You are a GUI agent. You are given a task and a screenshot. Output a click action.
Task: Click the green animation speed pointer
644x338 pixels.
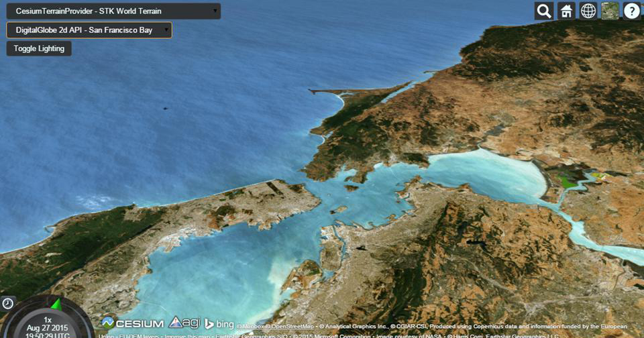56,304
